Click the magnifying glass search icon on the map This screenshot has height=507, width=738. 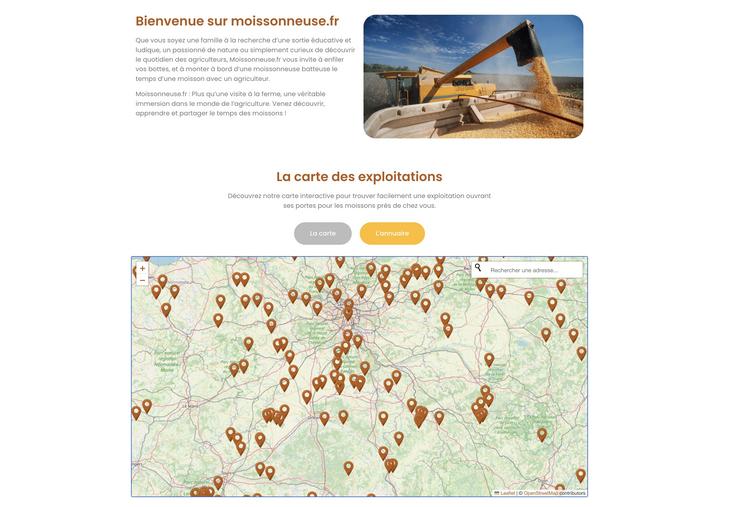coord(478,268)
